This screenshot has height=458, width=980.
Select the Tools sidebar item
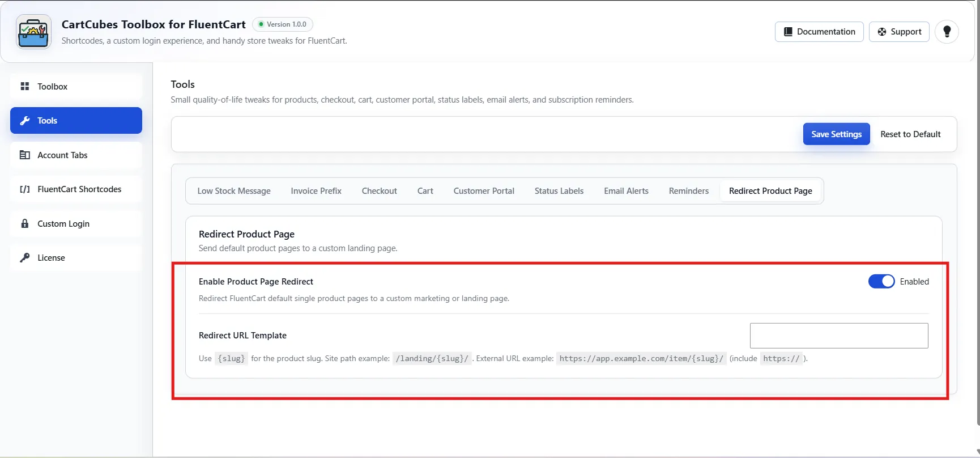pos(76,120)
